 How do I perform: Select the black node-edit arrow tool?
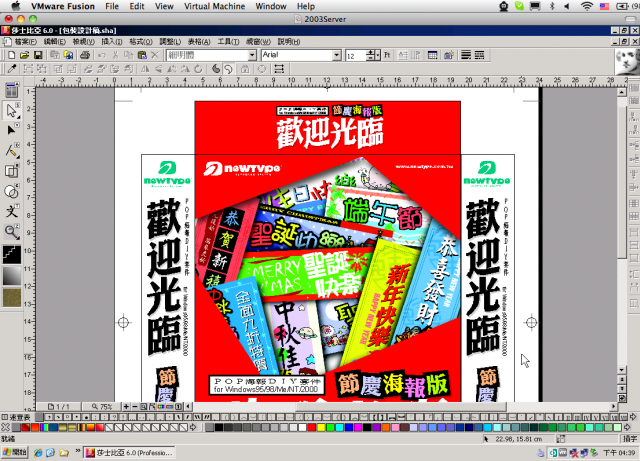coord(11,130)
